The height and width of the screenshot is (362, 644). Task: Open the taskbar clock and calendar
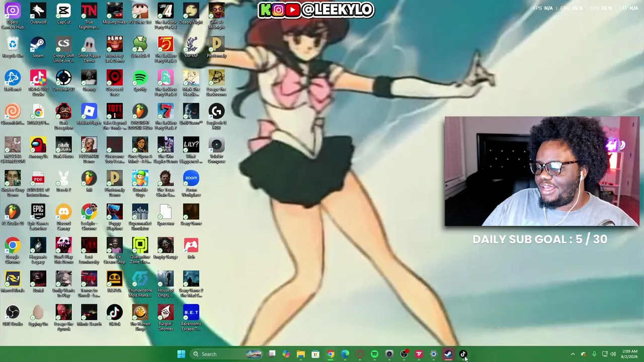point(630,354)
